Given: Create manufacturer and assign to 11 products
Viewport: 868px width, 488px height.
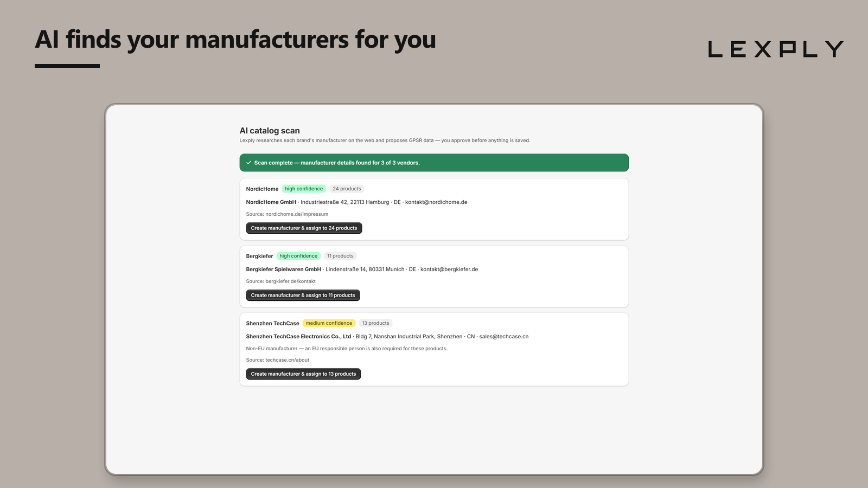Looking at the screenshot, I should 303,296.
